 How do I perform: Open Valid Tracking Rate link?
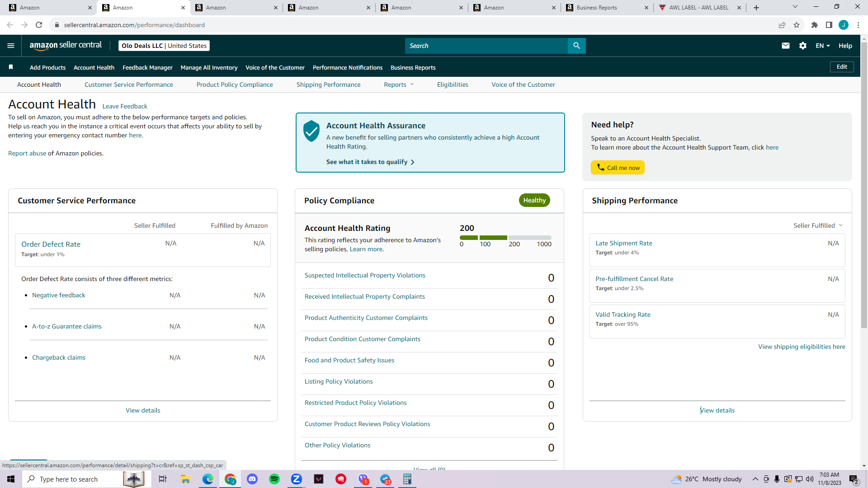623,314
